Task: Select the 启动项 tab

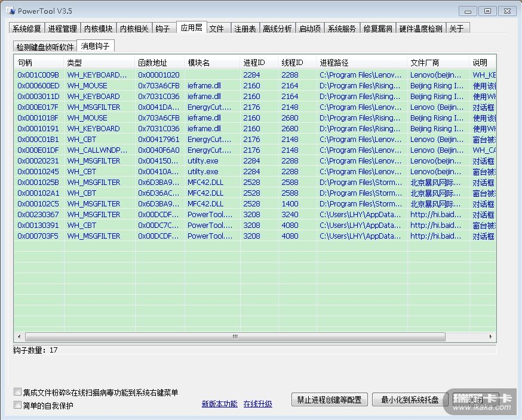Action: pyautogui.click(x=309, y=29)
